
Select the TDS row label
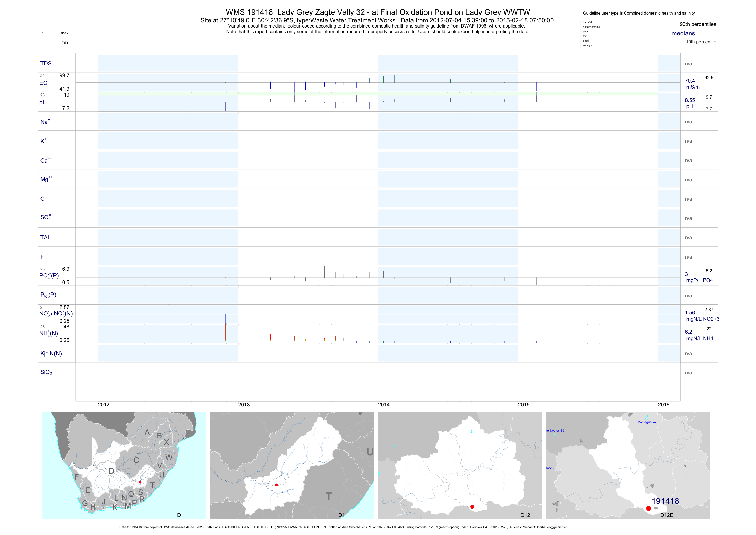(x=46, y=64)
